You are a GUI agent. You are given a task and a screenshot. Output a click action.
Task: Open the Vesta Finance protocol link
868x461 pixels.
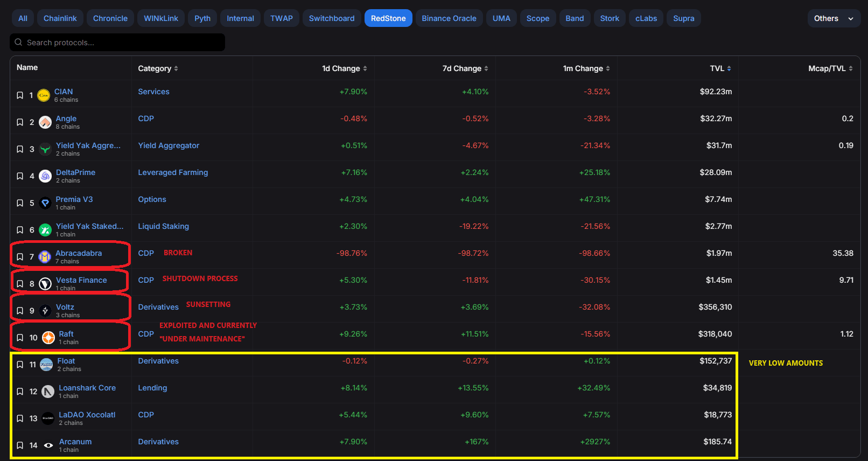(x=81, y=280)
